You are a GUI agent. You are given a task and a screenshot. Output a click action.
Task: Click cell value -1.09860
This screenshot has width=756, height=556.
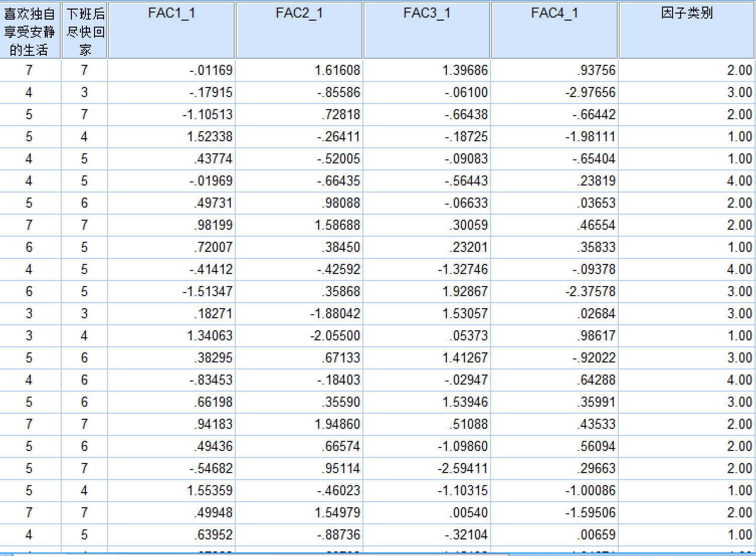[463, 446]
